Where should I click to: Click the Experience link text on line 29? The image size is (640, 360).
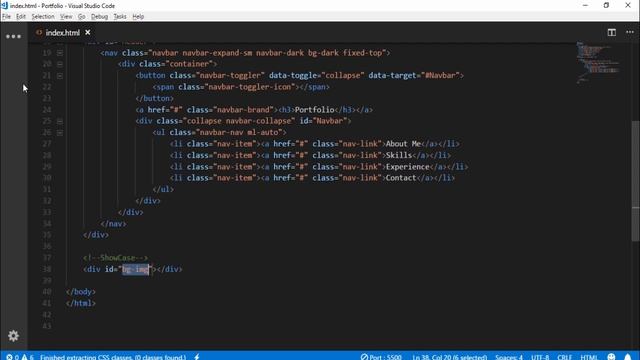(x=408, y=167)
